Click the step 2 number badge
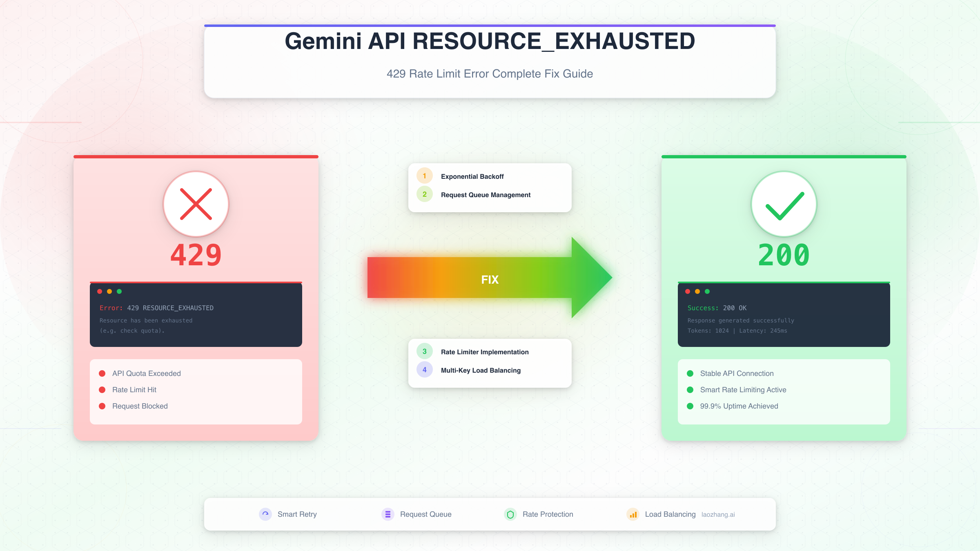Screen dimensions: 980x551 coord(425,194)
